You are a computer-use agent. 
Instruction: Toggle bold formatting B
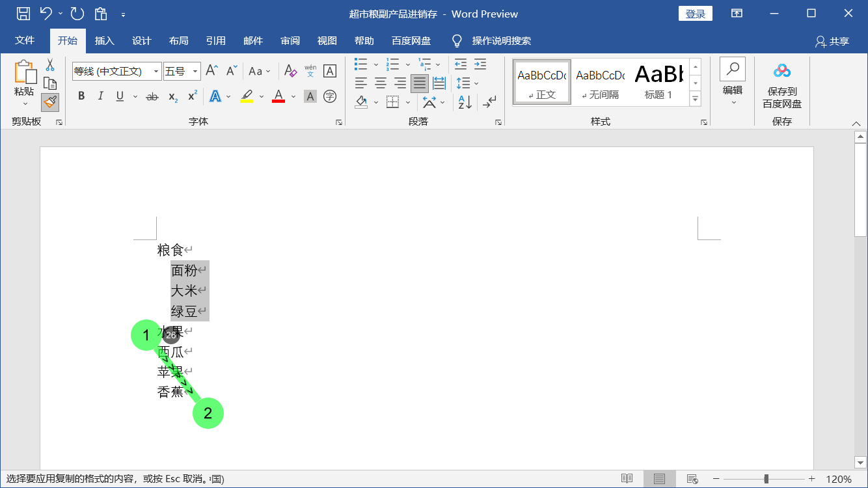[81, 96]
